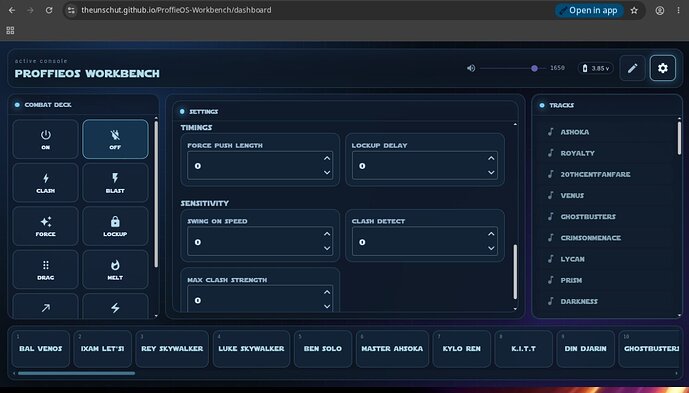Click the browser address bar URL
689x393 pixels.
point(176,10)
